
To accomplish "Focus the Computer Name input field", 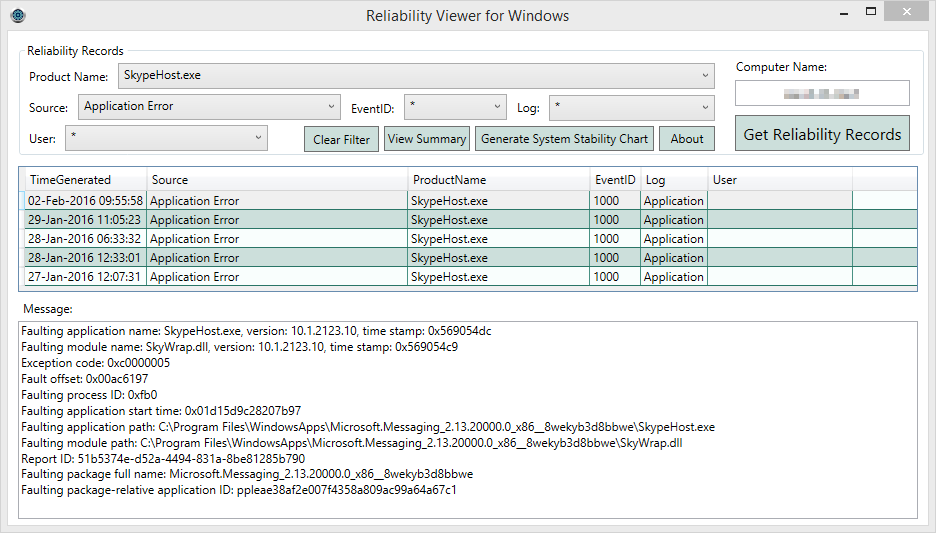I will click(822, 93).
